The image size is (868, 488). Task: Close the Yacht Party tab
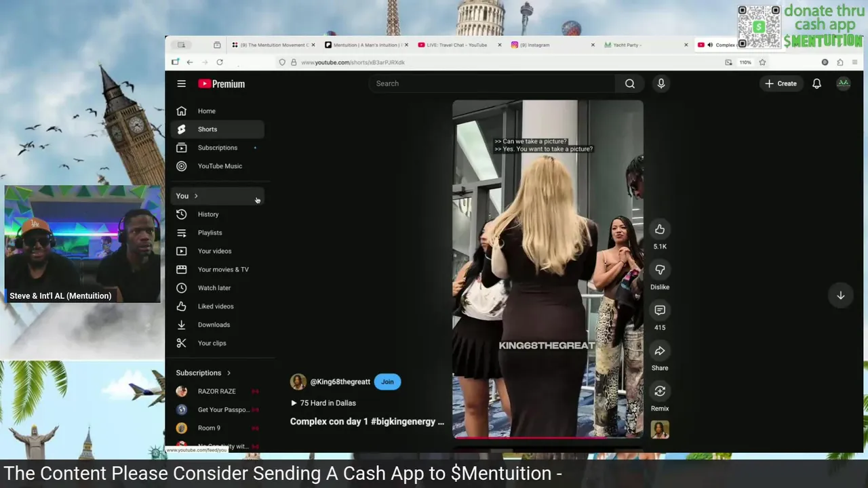[x=686, y=45]
